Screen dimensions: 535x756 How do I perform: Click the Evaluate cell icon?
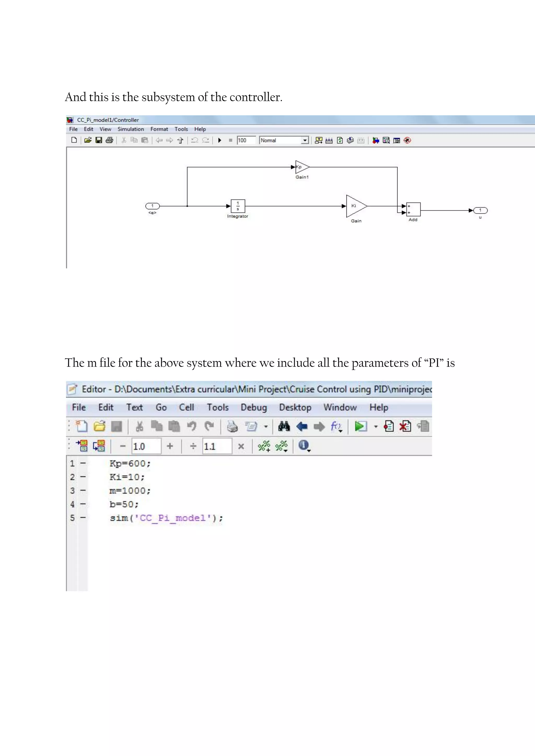82,446
